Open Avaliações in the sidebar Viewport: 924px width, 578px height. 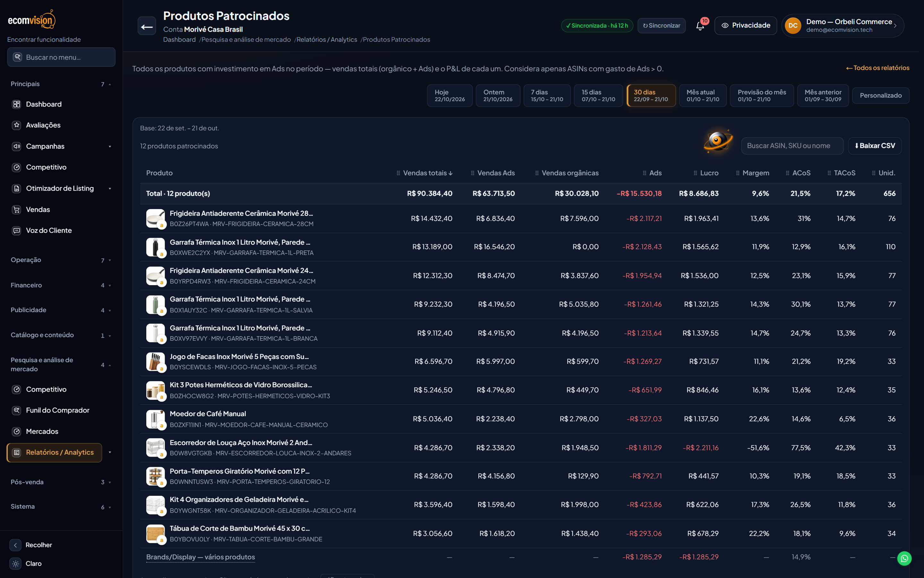pos(43,125)
